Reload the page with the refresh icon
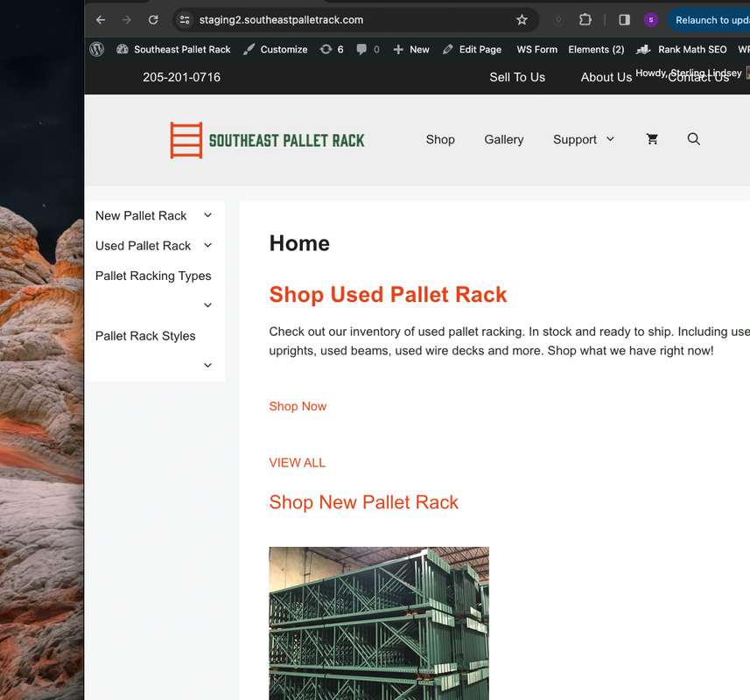 point(153,20)
